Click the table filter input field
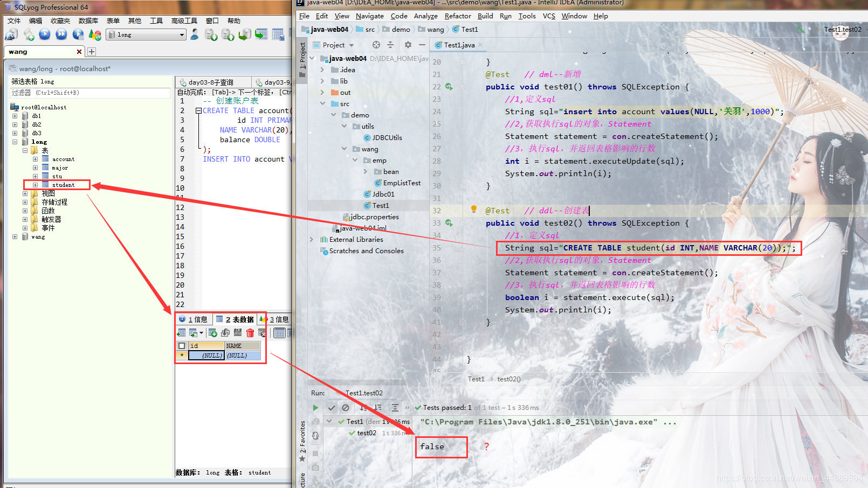The height and width of the screenshot is (488, 868). pyautogui.click(x=91, y=93)
